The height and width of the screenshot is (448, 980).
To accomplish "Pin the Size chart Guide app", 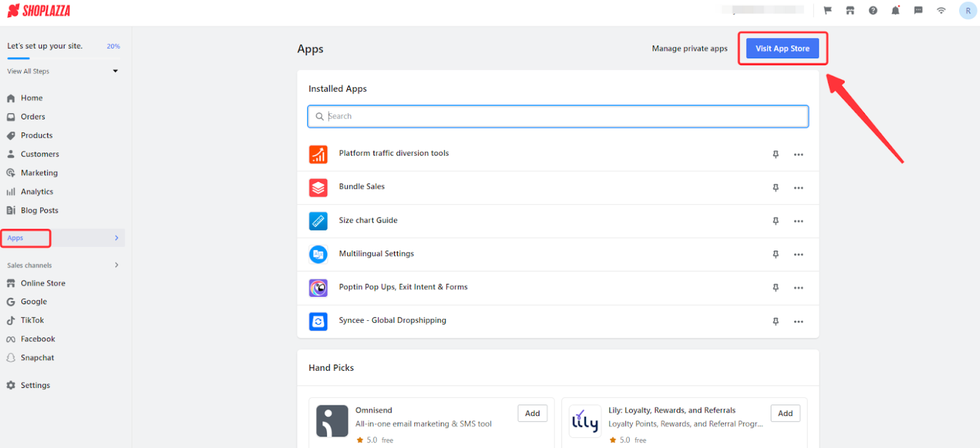I will coord(776,221).
